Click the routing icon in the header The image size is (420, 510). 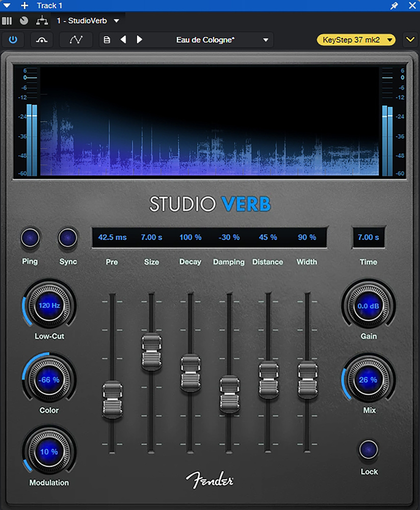tap(41, 21)
